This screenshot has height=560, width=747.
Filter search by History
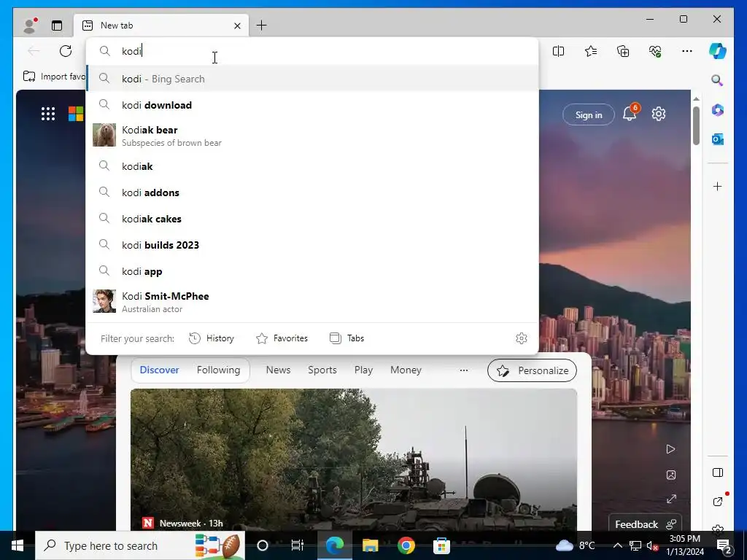tap(212, 338)
